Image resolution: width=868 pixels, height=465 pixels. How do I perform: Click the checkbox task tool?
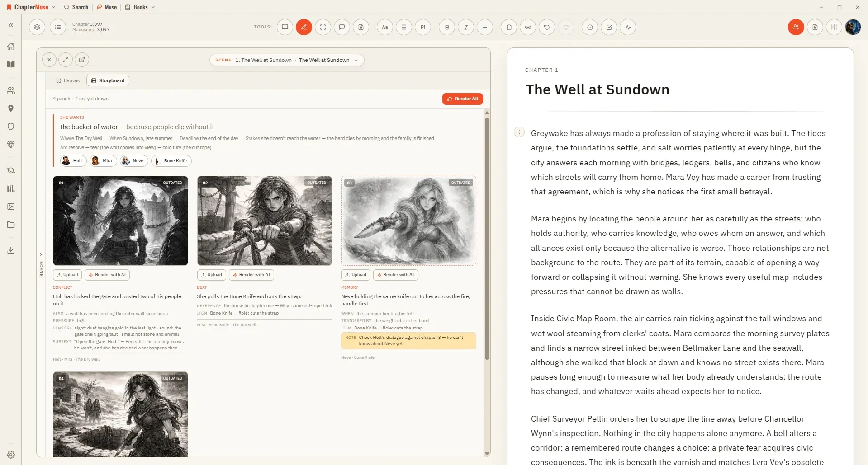coord(609,27)
